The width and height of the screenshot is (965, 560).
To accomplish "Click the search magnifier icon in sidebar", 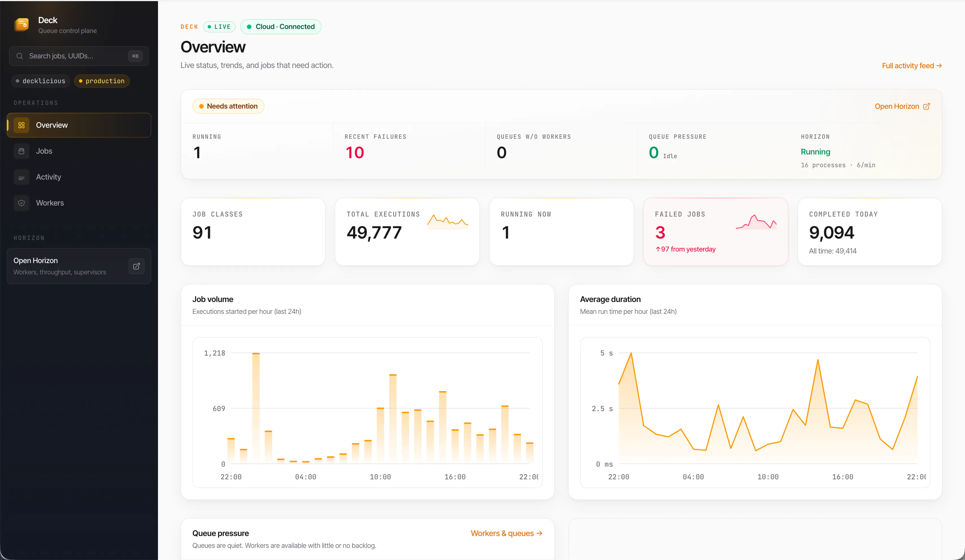I will 19,56.
